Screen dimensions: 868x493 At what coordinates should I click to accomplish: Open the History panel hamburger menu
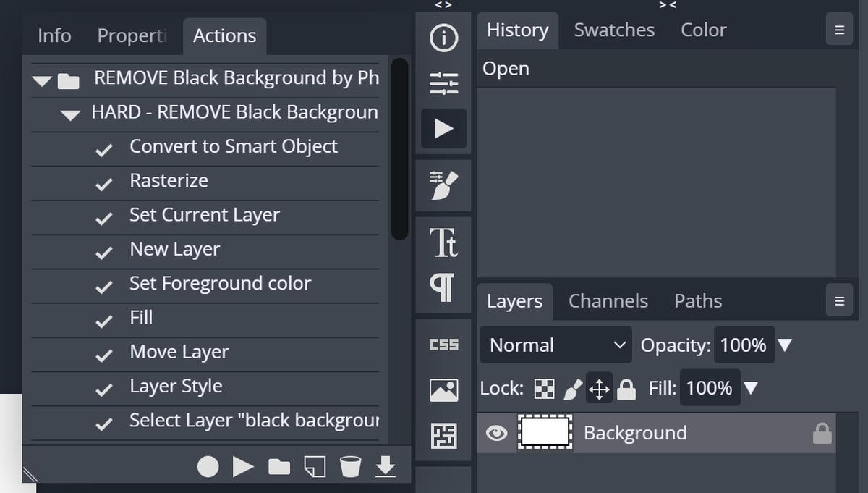click(839, 30)
